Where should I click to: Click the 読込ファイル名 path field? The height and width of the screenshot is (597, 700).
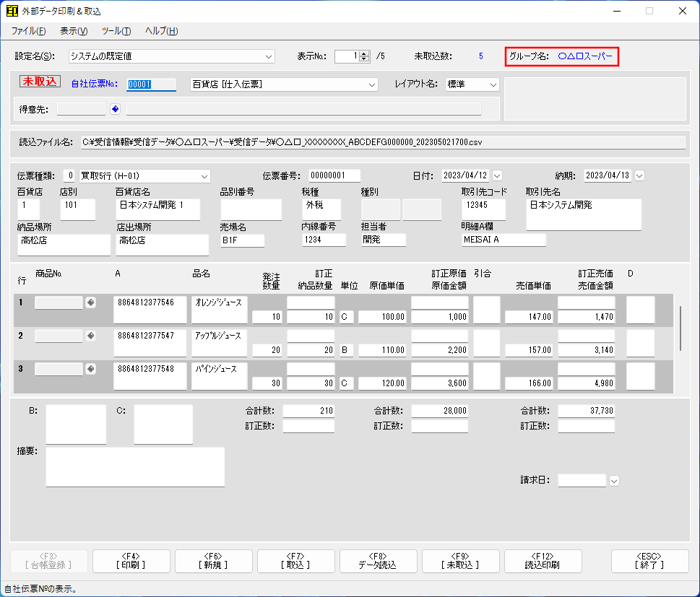coord(383,142)
